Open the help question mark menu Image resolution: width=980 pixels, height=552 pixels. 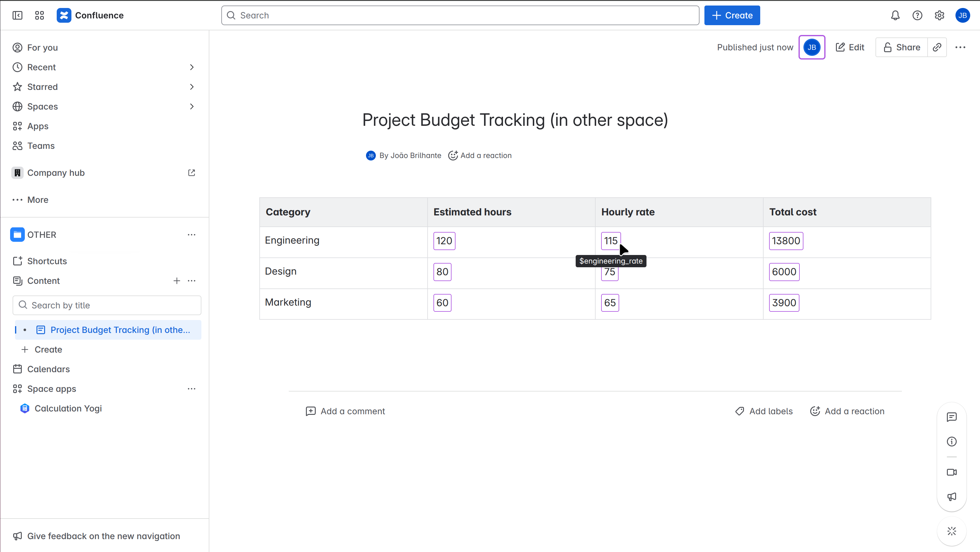coord(917,15)
